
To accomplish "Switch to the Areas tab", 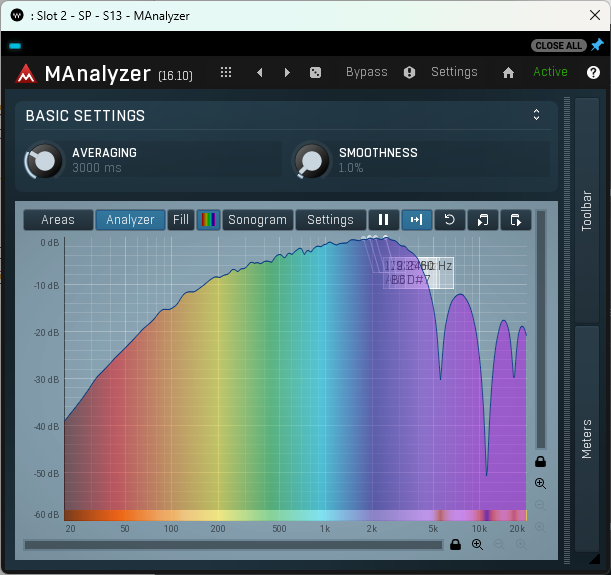I will tap(58, 220).
